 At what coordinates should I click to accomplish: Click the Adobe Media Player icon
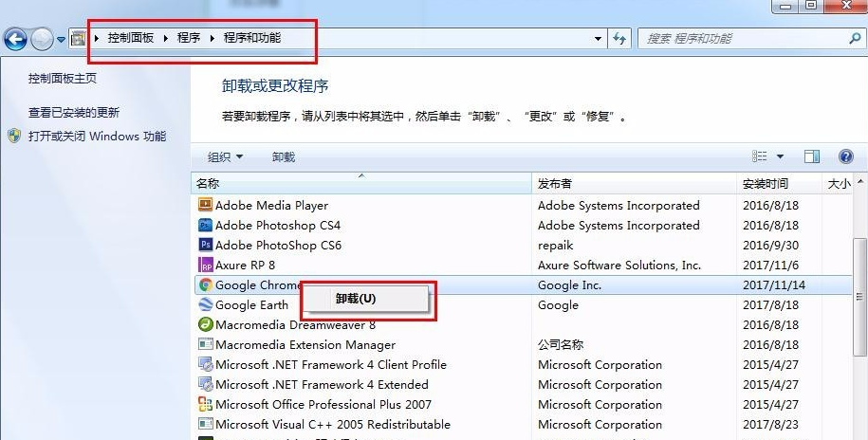[x=205, y=205]
